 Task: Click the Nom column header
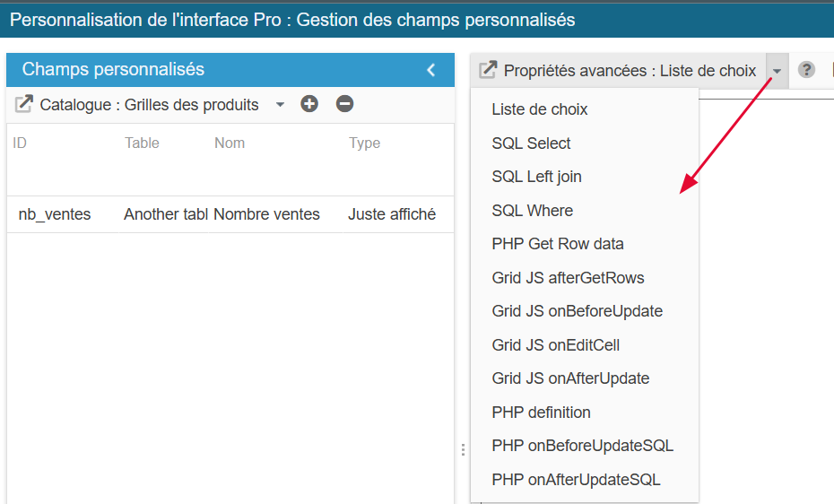click(x=230, y=143)
